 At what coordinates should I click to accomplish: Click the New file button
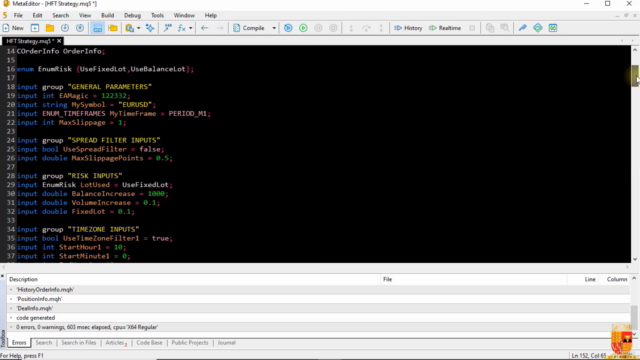[13, 28]
